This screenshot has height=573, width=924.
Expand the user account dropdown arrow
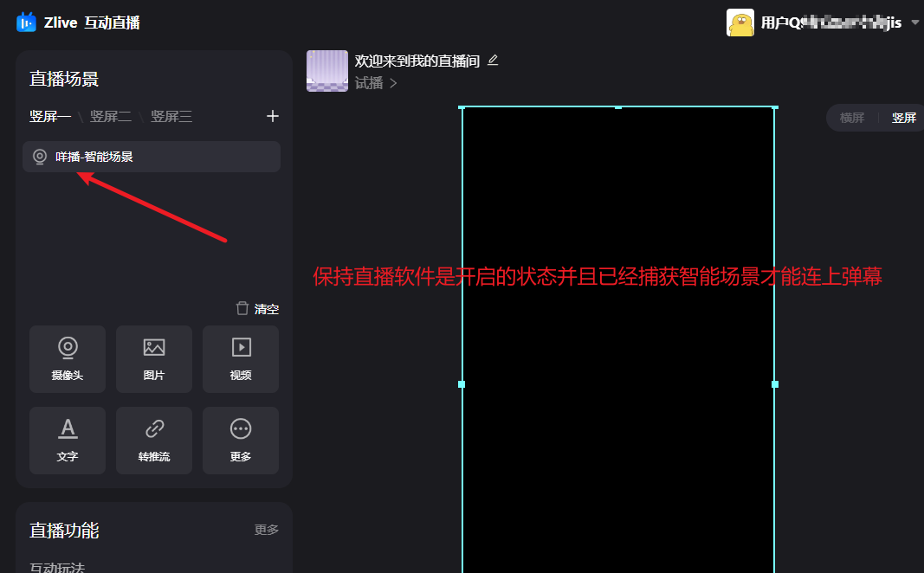pos(913,23)
